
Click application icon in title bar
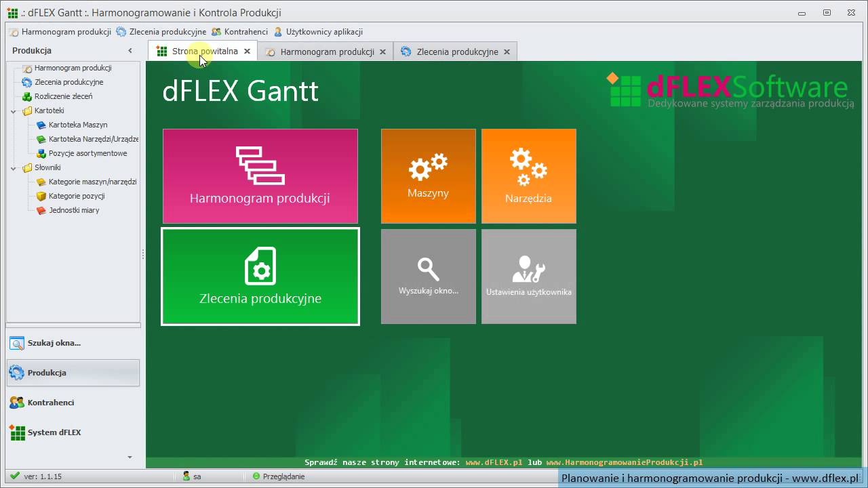click(x=12, y=12)
